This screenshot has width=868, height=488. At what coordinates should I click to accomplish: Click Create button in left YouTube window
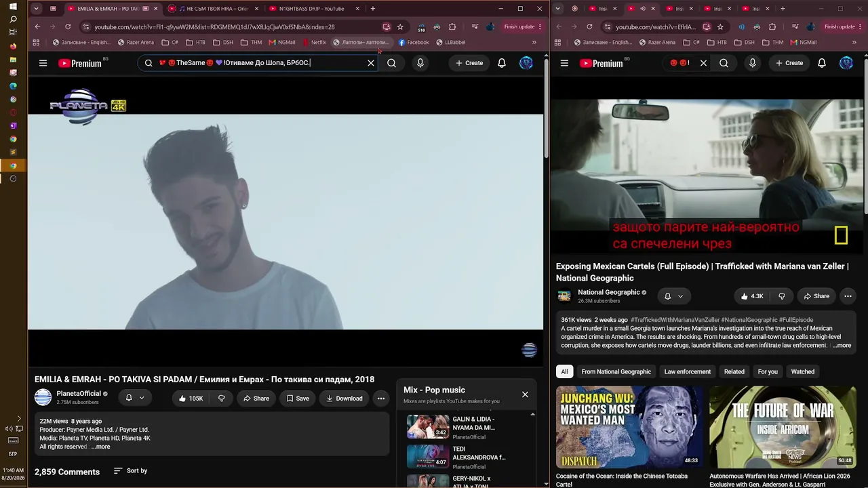pyautogui.click(x=469, y=63)
